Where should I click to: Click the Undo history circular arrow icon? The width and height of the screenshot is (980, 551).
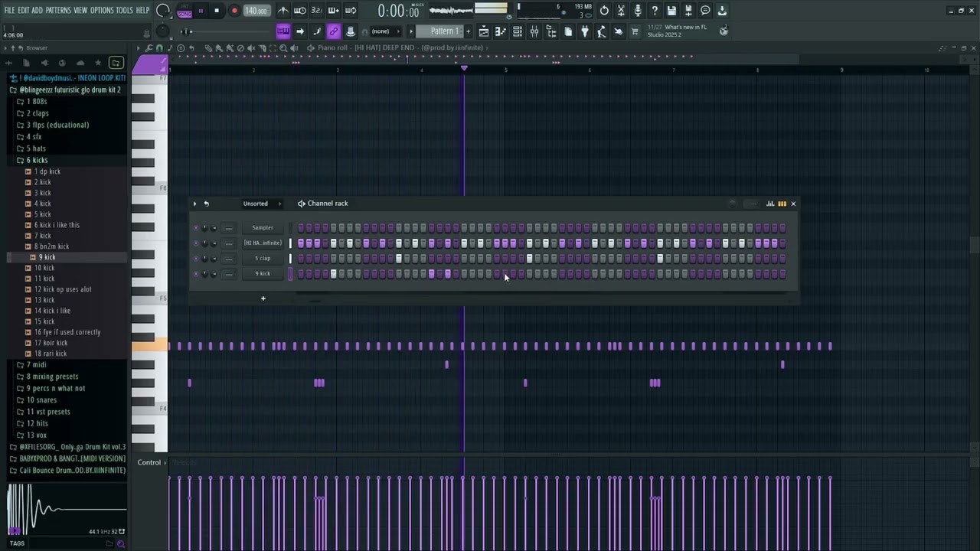click(x=604, y=11)
